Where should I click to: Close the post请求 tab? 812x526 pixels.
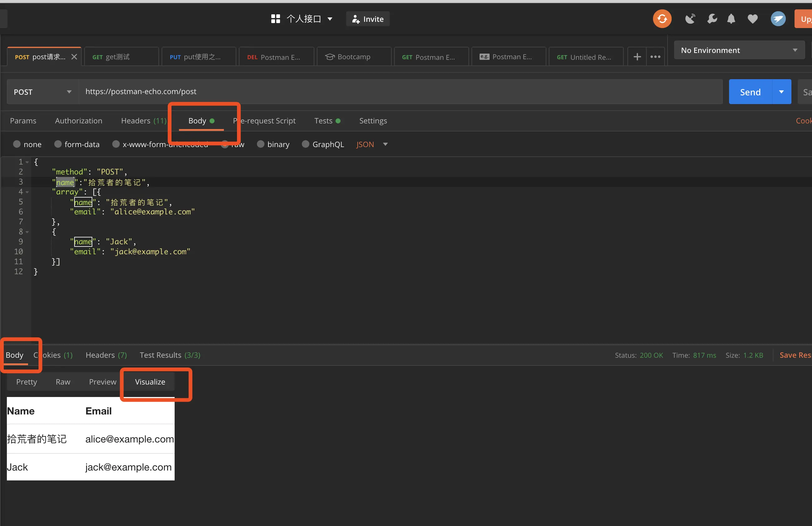pos(74,57)
